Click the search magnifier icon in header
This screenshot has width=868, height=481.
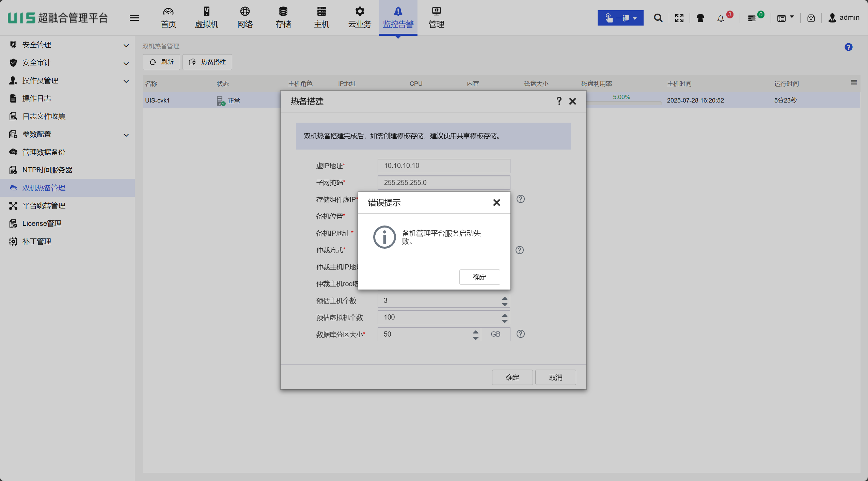coord(658,18)
